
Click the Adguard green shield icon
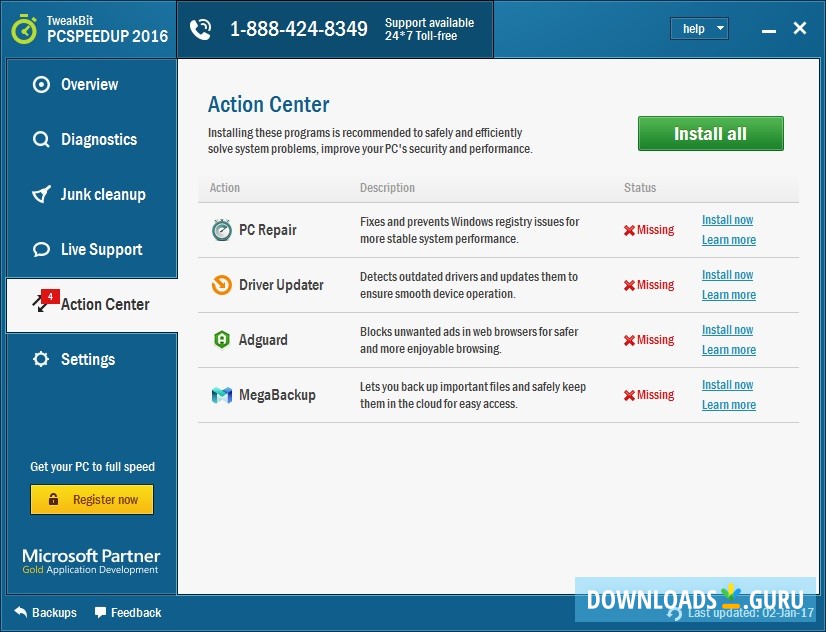pos(222,340)
